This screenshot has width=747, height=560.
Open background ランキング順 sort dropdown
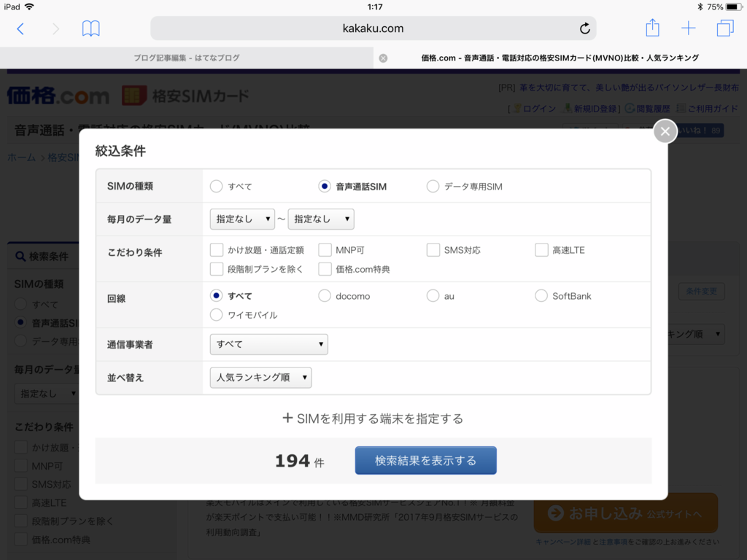pyautogui.click(x=695, y=334)
